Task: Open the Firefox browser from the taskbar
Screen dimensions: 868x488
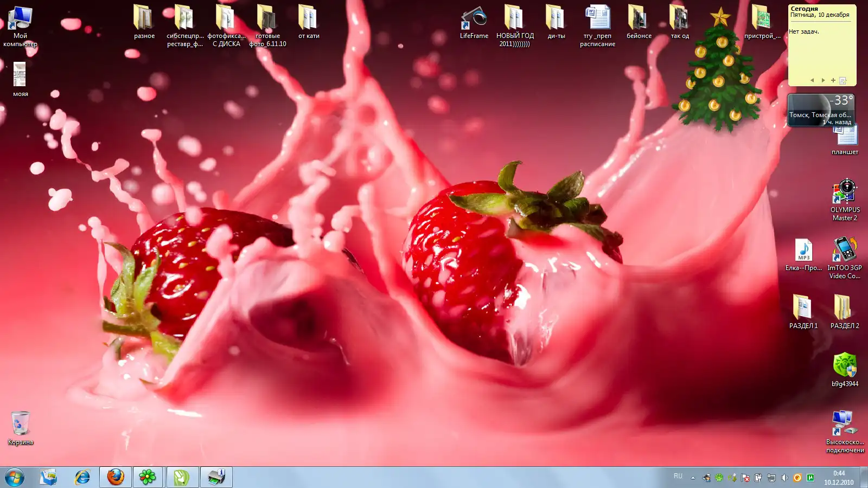Action: coord(115,477)
